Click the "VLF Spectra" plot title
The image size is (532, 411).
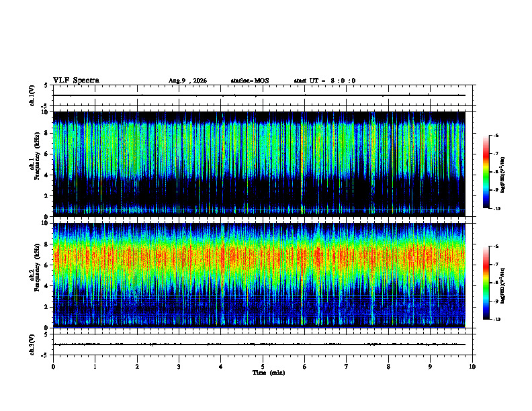pos(76,81)
